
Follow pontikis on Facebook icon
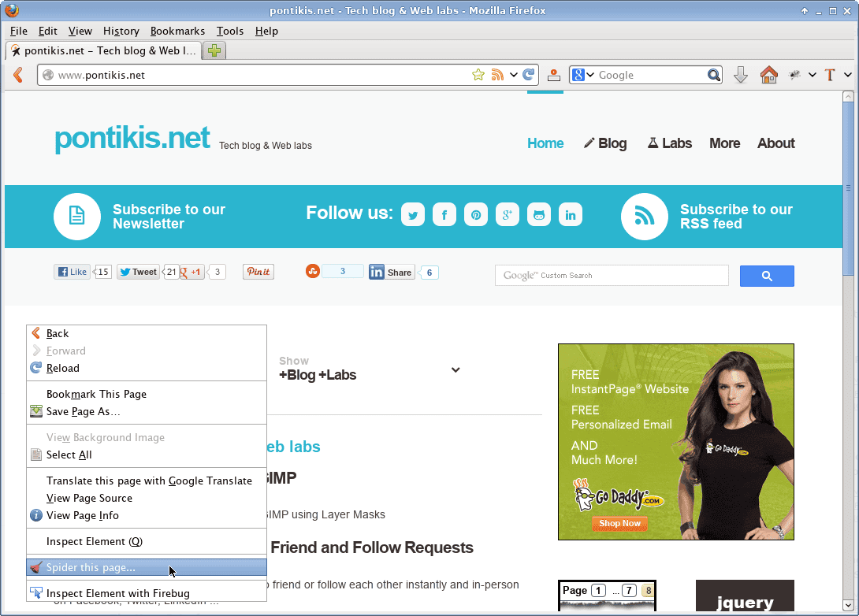point(444,214)
